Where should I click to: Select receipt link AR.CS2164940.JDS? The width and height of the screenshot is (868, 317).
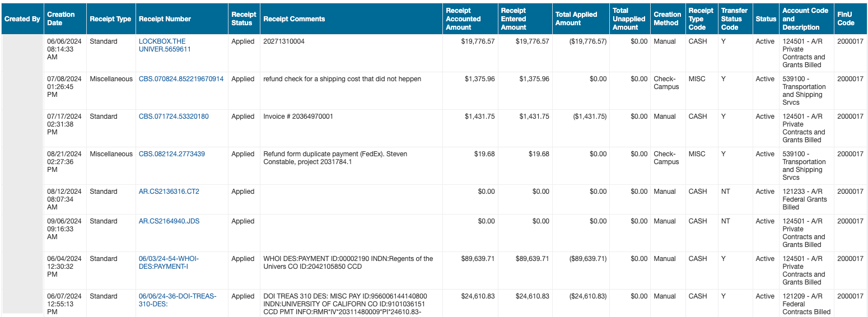click(x=169, y=221)
